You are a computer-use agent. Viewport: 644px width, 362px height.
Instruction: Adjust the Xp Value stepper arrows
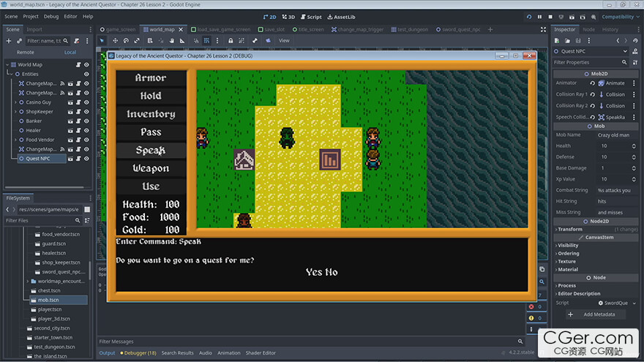[x=634, y=179]
